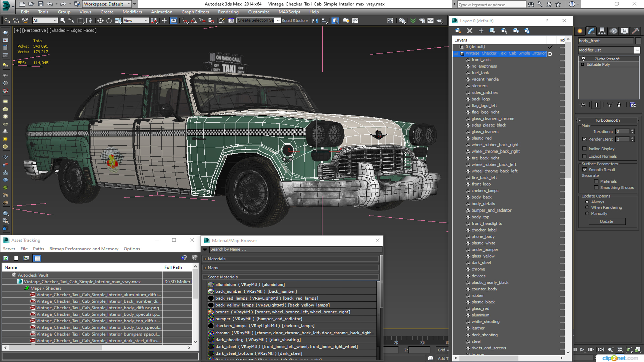
Task: Enable the Separate by Materials checkbox
Action: coord(596,181)
